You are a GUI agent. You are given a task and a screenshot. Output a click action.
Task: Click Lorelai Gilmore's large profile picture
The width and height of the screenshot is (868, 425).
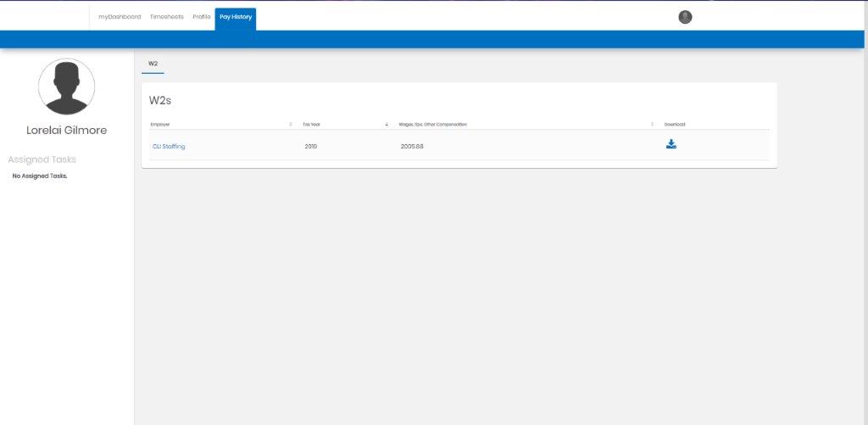tap(67, 87)
